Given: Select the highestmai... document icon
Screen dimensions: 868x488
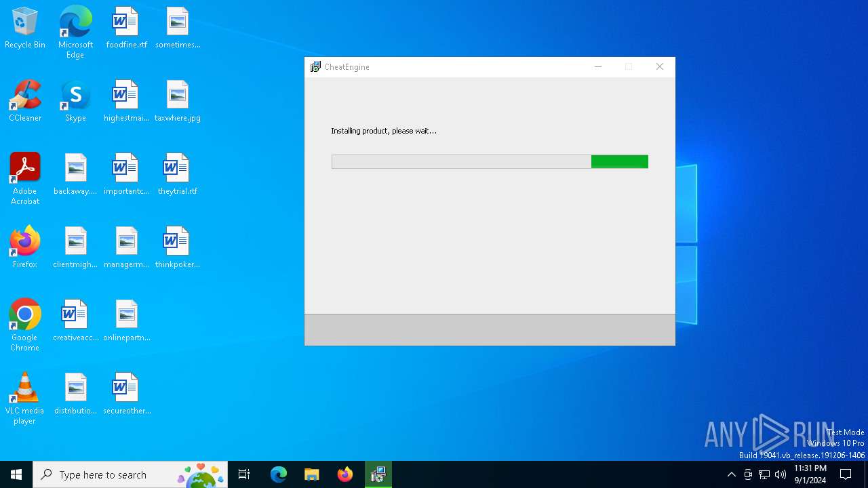Looking at the screenshot, I should pos(126,102).
